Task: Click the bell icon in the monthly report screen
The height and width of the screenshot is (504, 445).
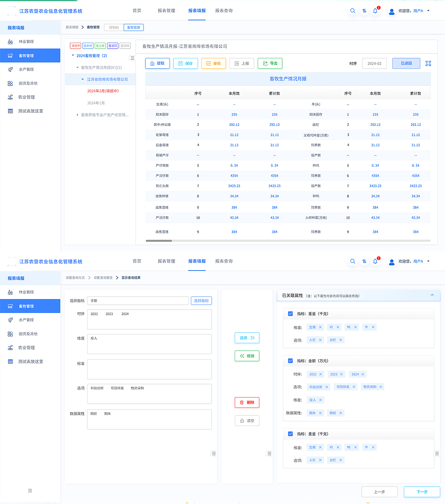Action: pos(375,11)
